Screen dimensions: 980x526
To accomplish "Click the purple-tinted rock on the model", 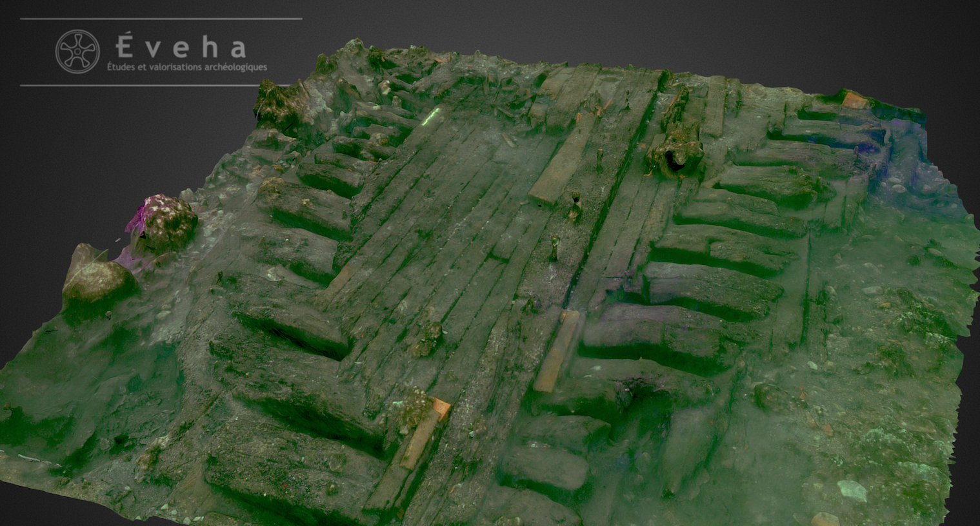I will click(165, 221).
